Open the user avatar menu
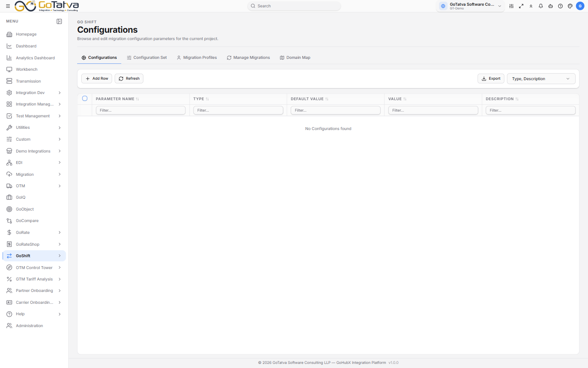 coord(580,6)
